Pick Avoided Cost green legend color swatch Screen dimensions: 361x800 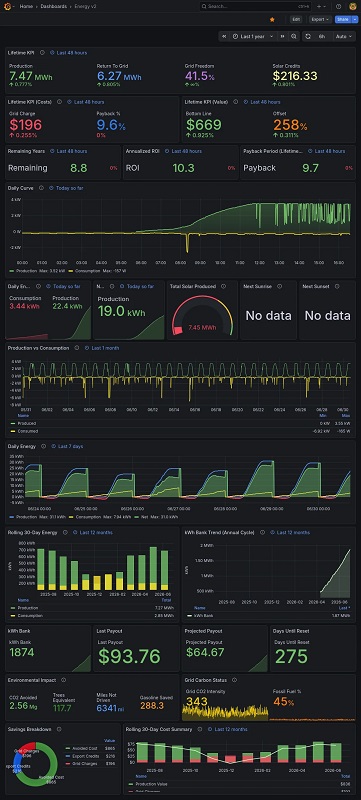pos(69,747)
